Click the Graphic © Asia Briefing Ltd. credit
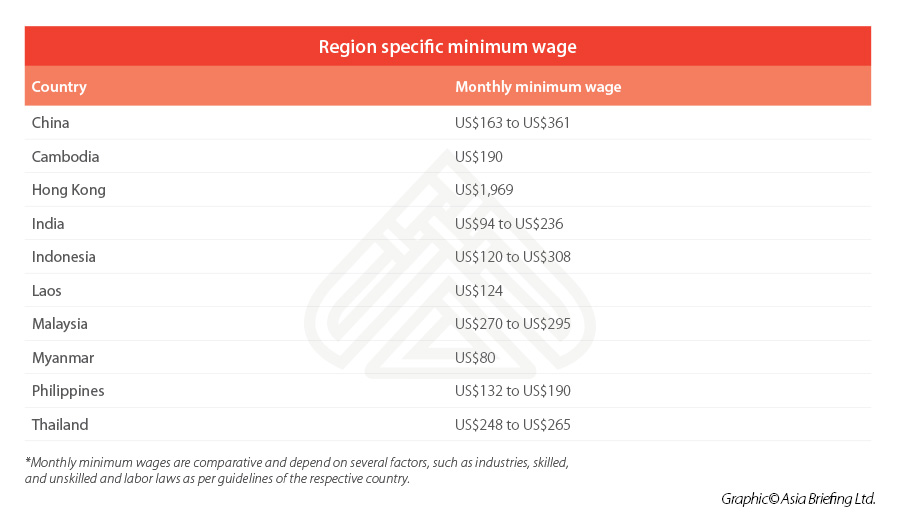 [797, 498]
